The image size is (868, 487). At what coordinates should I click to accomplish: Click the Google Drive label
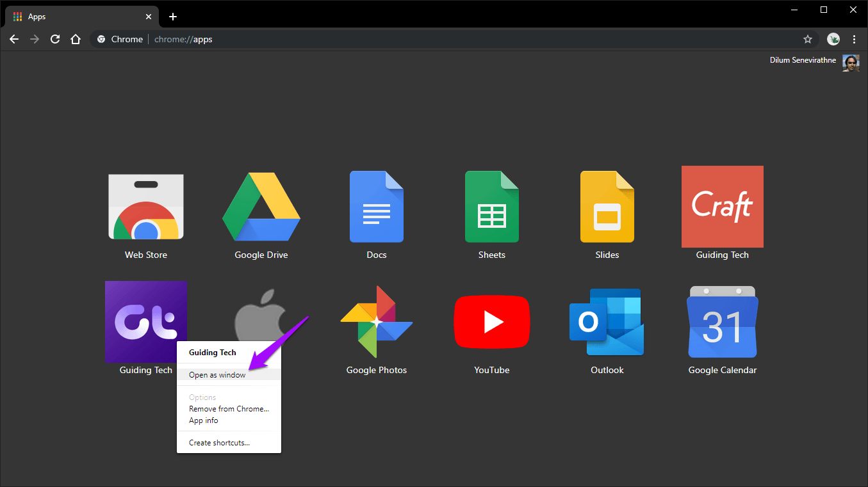click(261, 255)
